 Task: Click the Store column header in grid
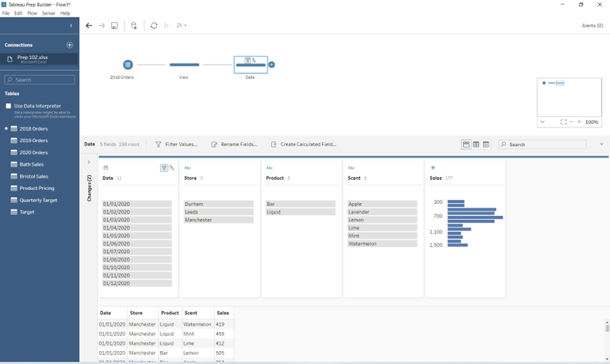pyautogui.click(x=143, y=313)
